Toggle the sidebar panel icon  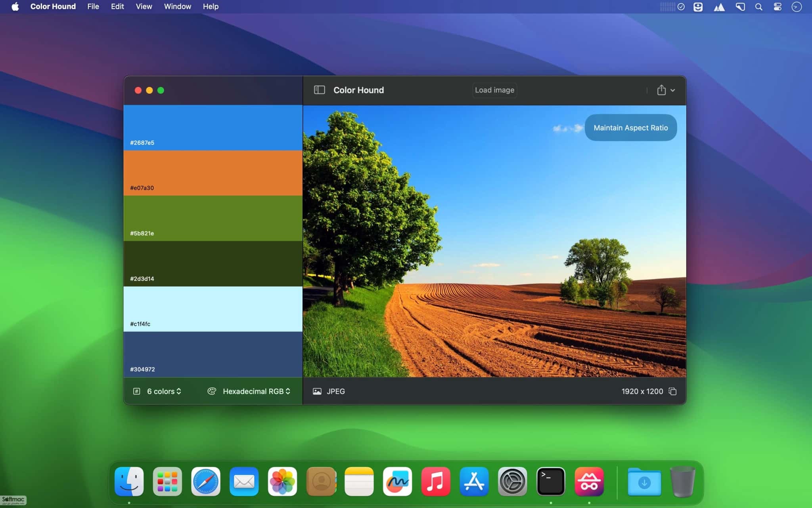coord(319,90)
